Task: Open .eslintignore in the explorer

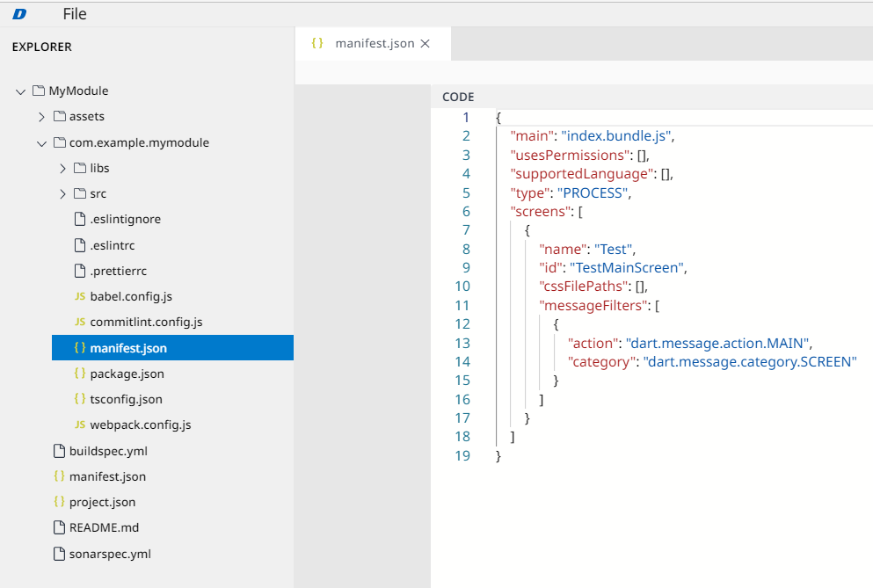Action: pyautogui.click(x=125, y=220)
